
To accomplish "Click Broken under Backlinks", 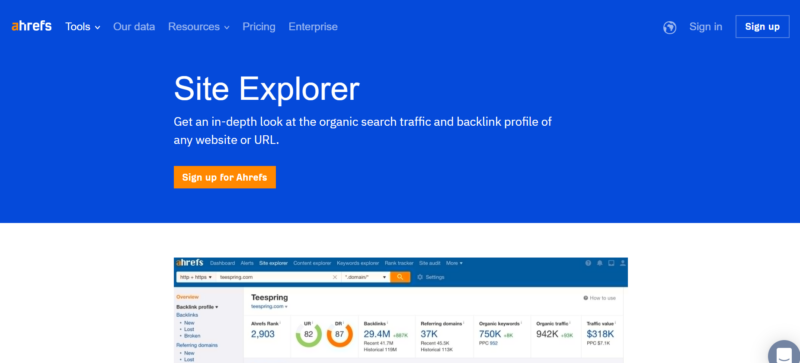I will click(192, 336).
